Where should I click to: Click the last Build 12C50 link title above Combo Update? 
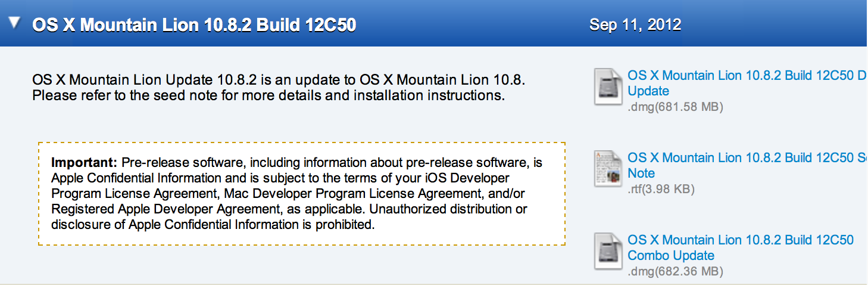pos(741,240)
